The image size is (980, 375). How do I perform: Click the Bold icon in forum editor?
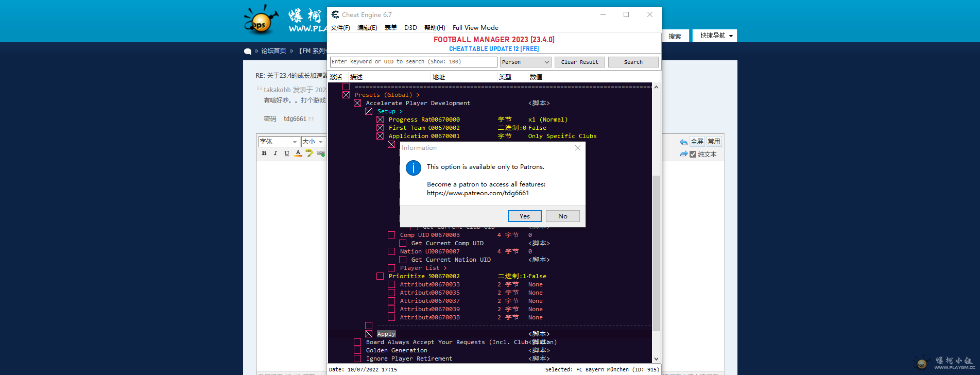(x=264, y=153)
